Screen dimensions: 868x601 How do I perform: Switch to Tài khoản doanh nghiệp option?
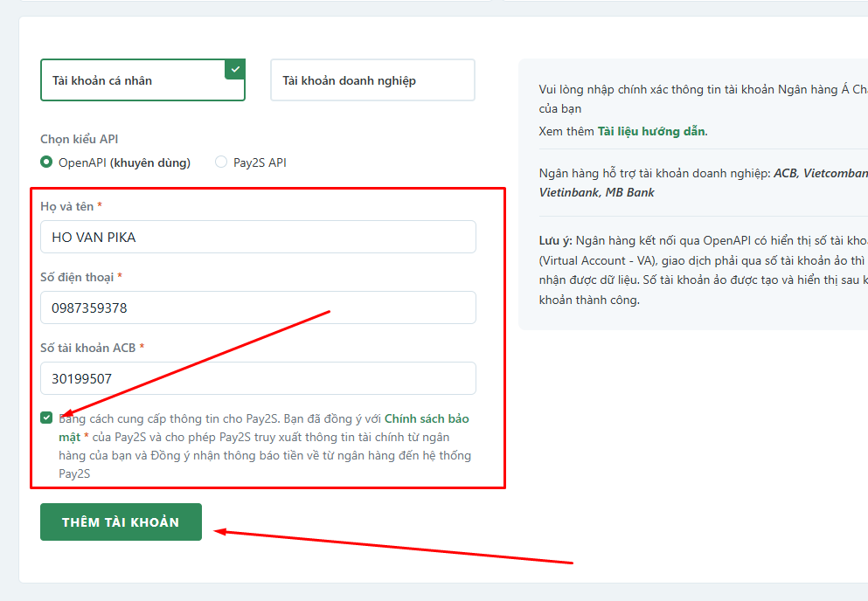click(372, 80)
